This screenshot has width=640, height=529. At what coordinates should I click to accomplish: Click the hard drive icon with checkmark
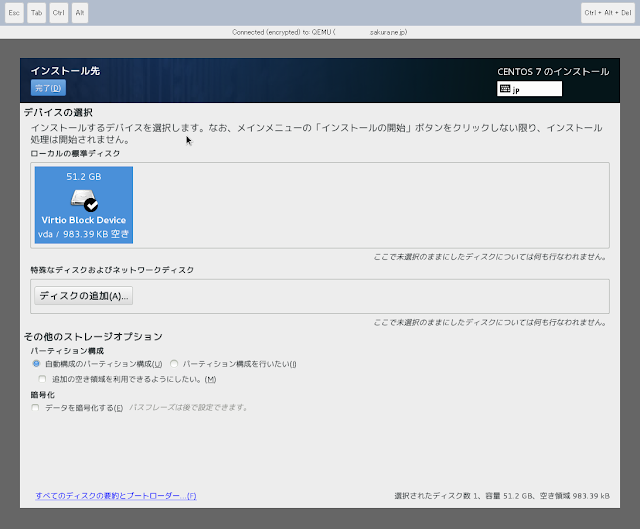pos(84,200)
